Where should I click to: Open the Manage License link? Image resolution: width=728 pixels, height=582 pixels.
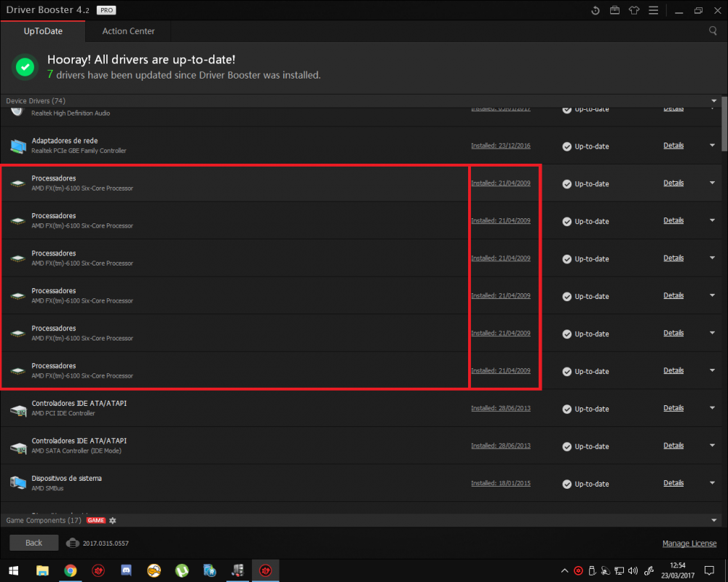point(689,543)
